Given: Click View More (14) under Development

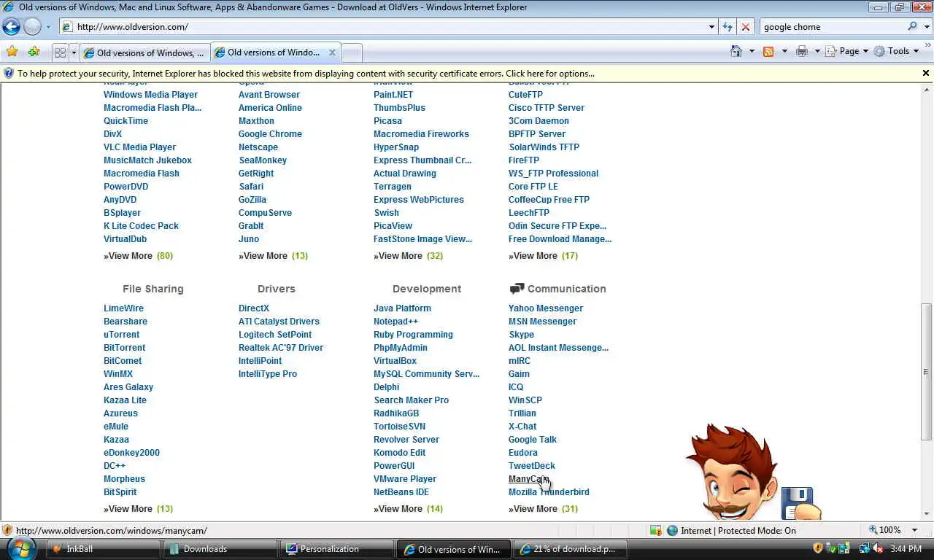Looking at the screenshot, I should pos(408,509).
